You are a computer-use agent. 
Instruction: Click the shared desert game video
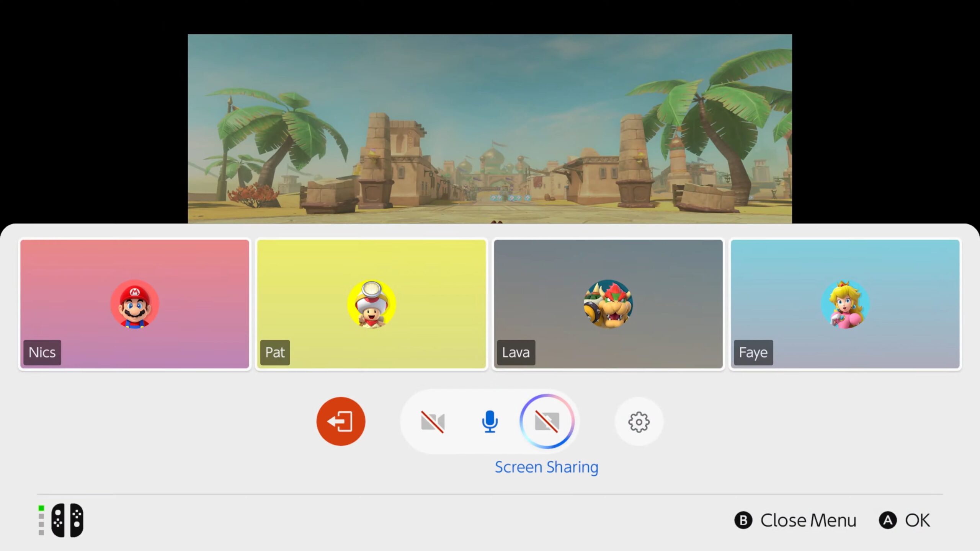[490, 129]
